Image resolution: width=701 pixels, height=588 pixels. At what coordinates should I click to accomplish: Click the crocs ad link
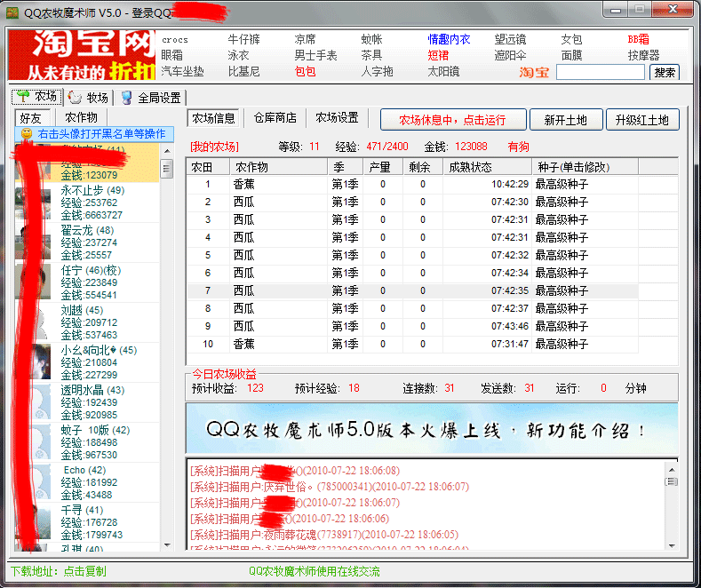pos(175,40)
